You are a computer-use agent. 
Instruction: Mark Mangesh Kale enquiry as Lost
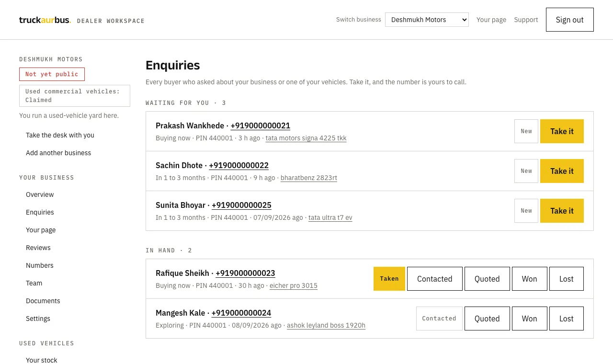point(567,318)
